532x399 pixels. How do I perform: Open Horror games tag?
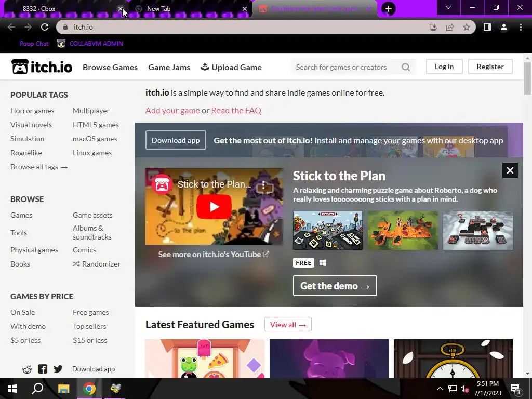32,111
